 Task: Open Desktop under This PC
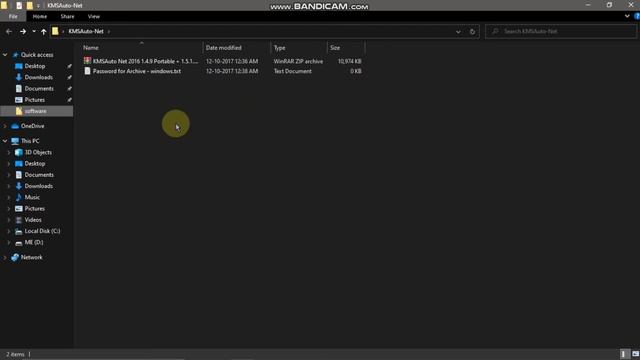(x=35, y=164)
